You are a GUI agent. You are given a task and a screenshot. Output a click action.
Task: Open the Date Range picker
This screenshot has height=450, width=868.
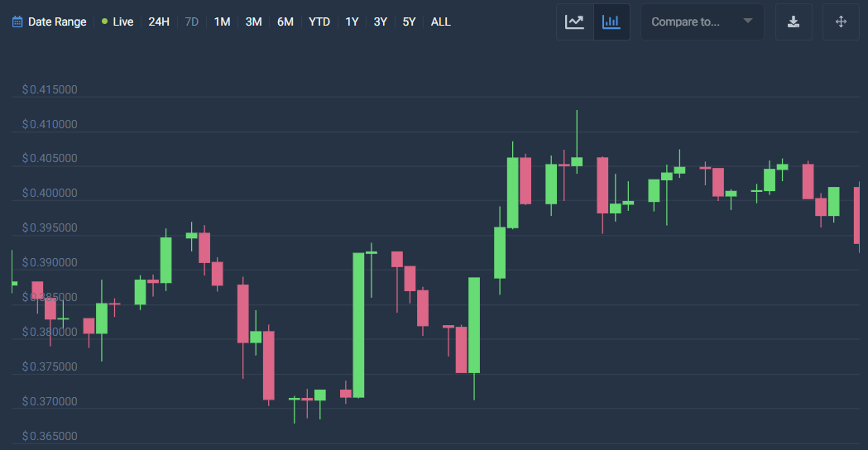coord(56,22)
